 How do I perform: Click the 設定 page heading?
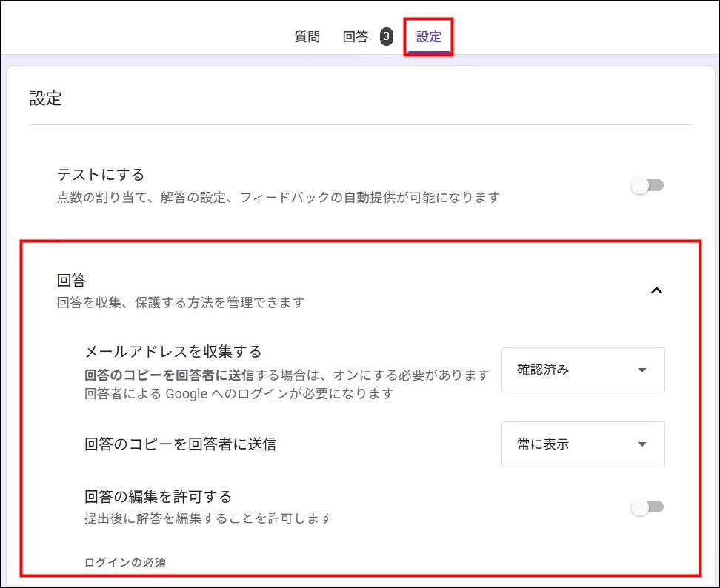46,99
